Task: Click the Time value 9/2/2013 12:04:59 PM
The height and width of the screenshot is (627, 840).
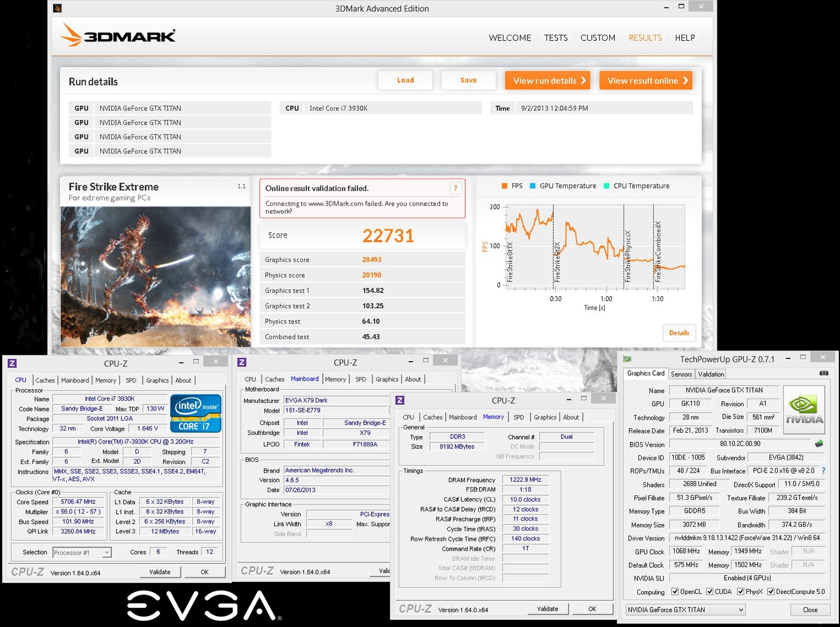Action: coord(554,108)
